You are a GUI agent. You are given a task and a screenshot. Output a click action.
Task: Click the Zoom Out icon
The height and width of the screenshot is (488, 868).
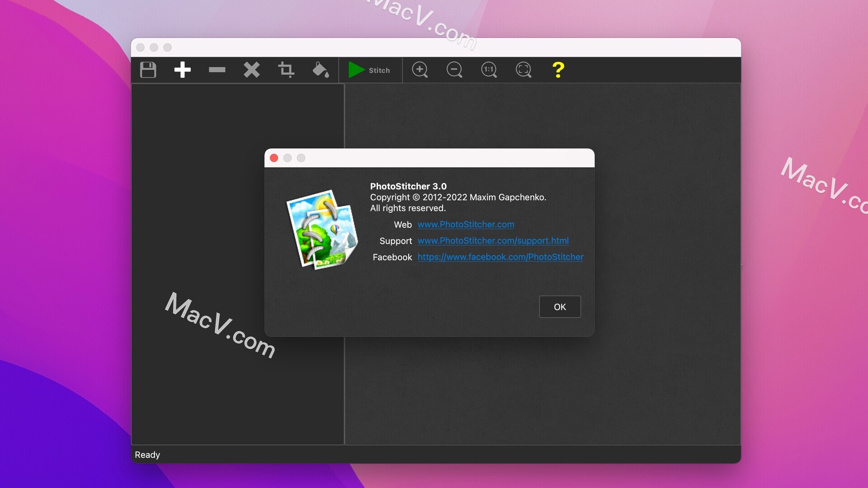point(455,69)
